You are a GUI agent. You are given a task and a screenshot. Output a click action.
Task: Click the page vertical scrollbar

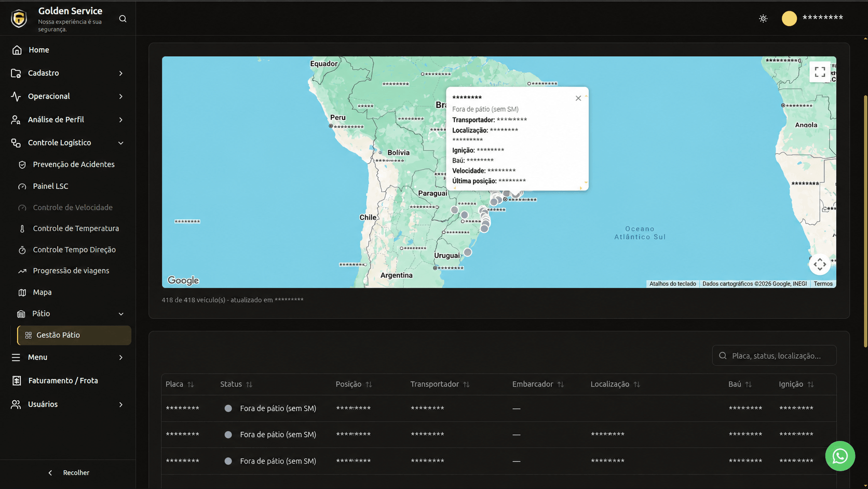click(865, 221)
